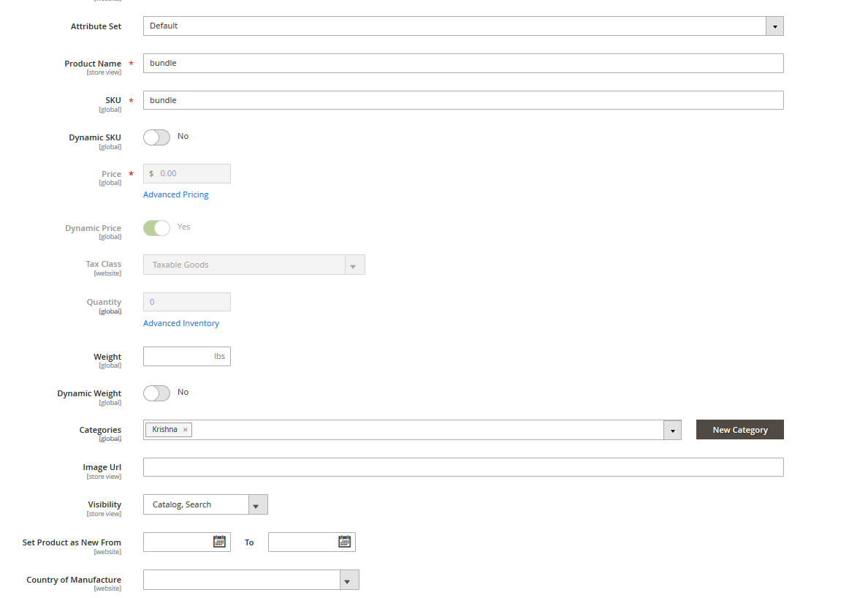Image resolution: width=868 pixels, height=598 pixels.
Task: Open the Tax Class Taxable Goods dropdown
Action: click(x=254, y=265)
